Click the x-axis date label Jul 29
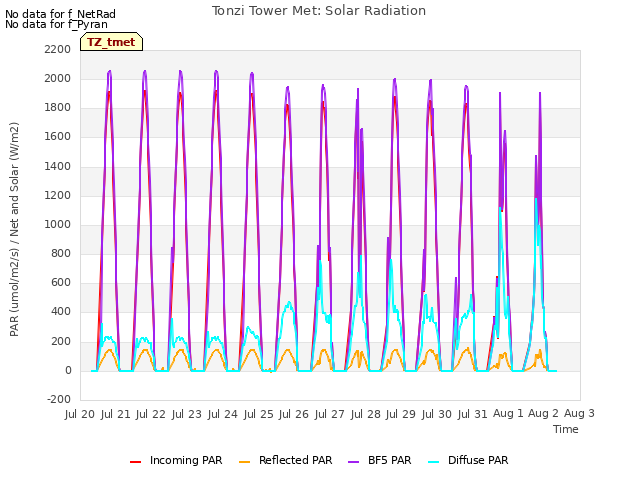This screenshot has height=480, width=640. coord(401,414)
